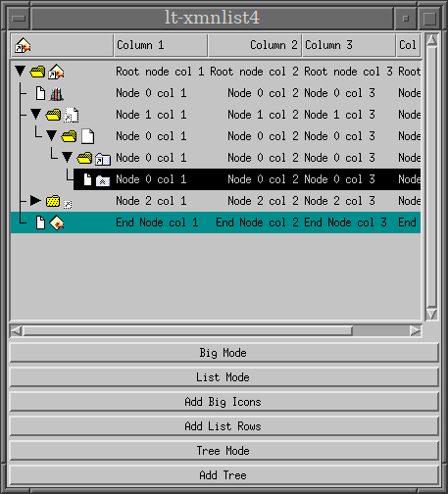Click the blank page icon beside the second-level folder
Screen dimensions: 448x494
(x=87, y=136)
